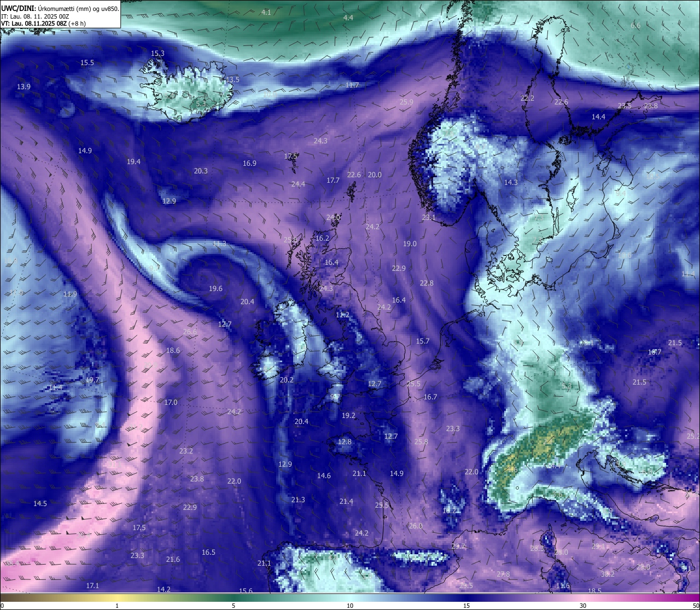The height and width of the screenshot is (610, 700).
Task: Click the 1 label on the color scale
Action: (117, 606)
